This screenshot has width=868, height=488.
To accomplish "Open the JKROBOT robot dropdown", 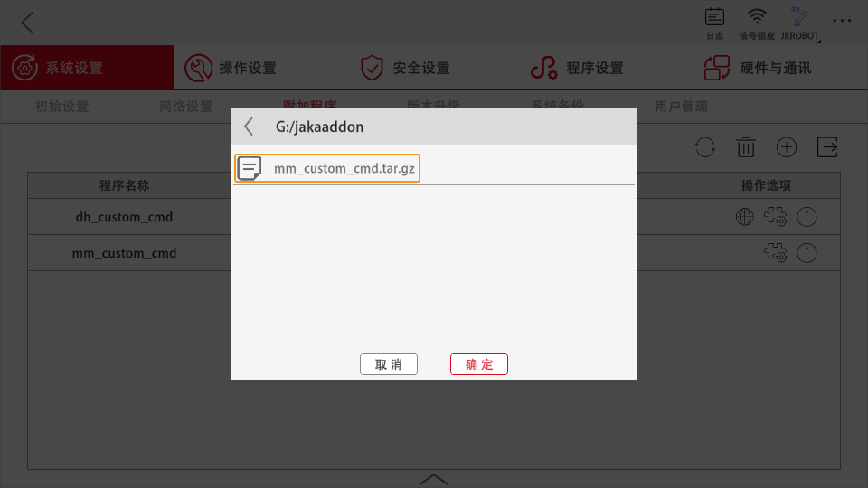I will point(800,23).
